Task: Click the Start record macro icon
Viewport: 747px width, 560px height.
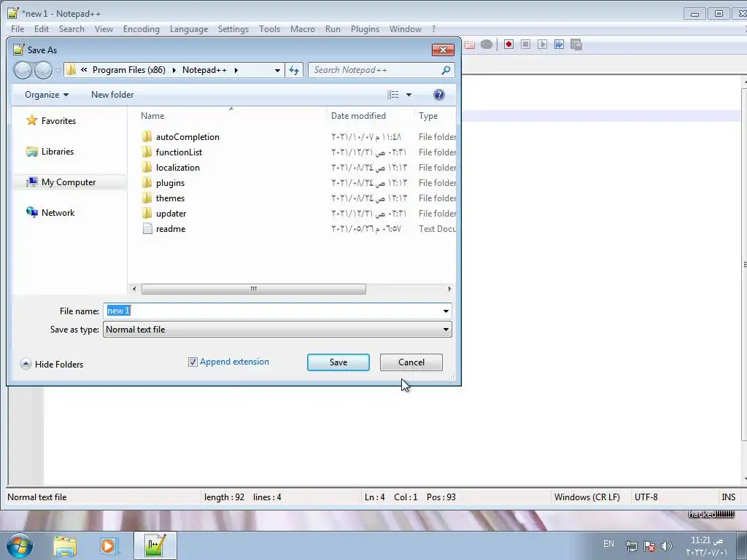Action: pyautogui.click(x=508, y=44)
